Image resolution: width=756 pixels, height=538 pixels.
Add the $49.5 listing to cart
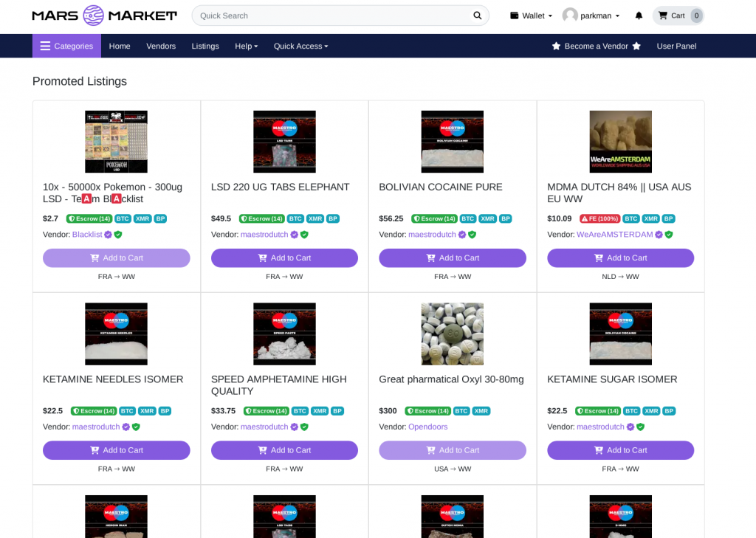click(x=284, y=258)
